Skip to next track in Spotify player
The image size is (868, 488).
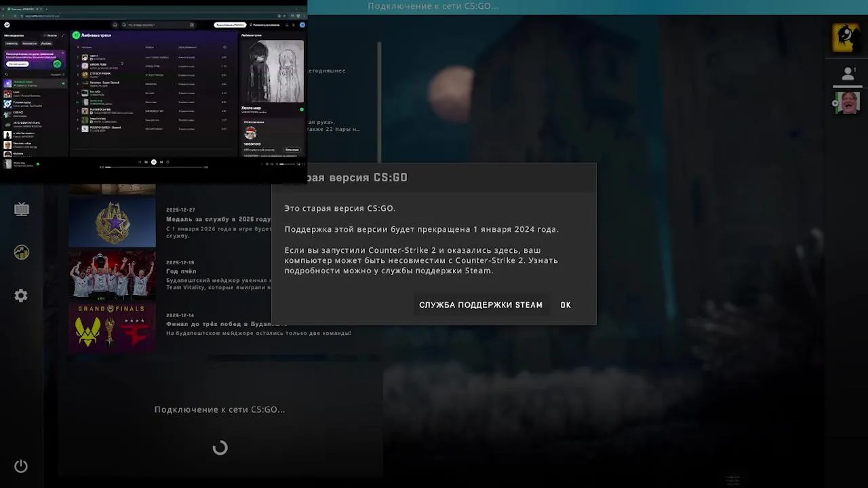click(x=161, y=162)
